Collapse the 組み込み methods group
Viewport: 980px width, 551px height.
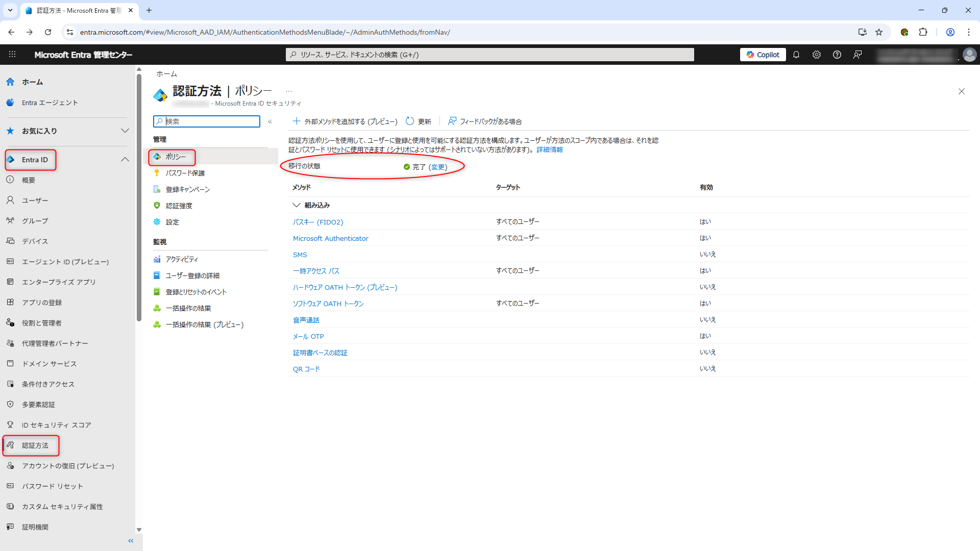point(297,205)
